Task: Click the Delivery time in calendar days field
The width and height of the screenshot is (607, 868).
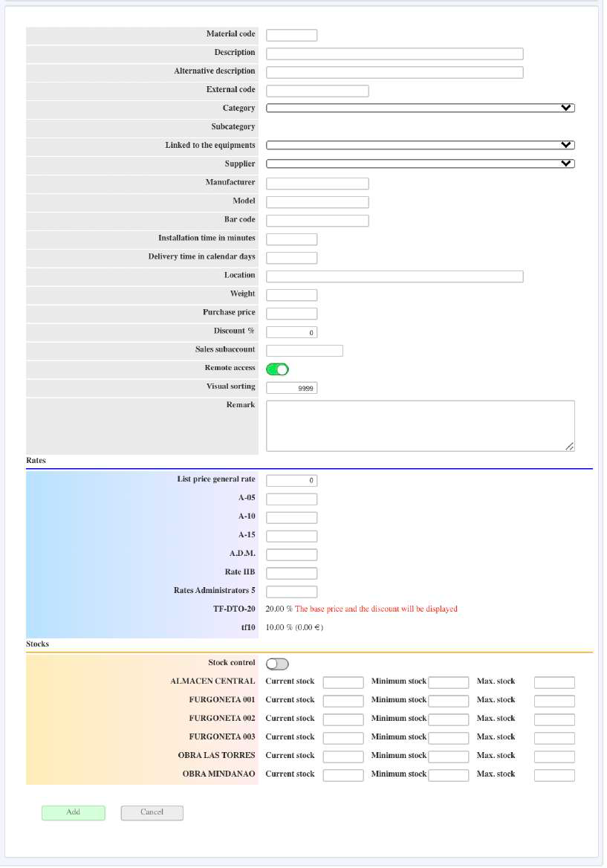Action: (x=291, y=258)
